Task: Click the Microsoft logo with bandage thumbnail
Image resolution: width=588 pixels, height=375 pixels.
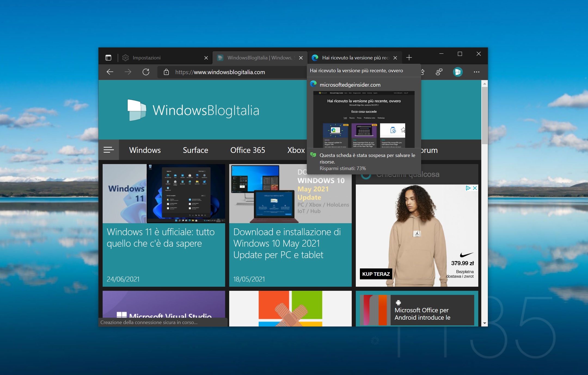Action: [290, 309]
